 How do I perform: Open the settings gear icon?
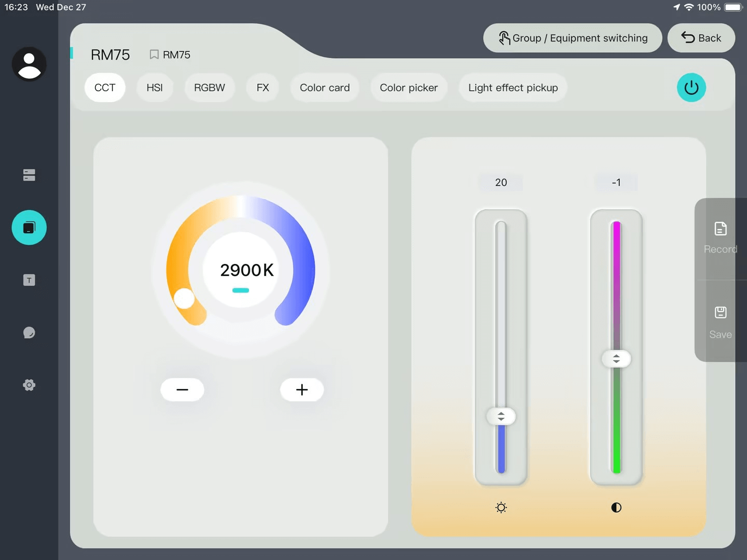click(29, 385)
